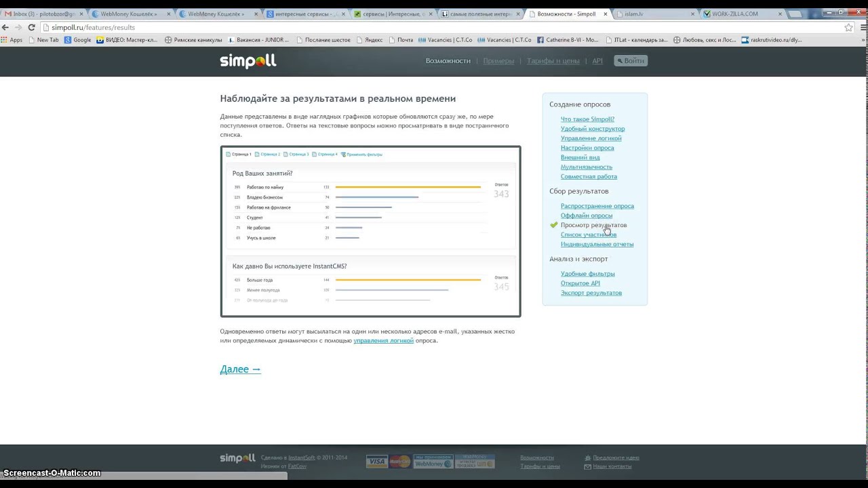Click the browser forward arrow
Viewport: 868px width, 488px height.
pos(18,27)
